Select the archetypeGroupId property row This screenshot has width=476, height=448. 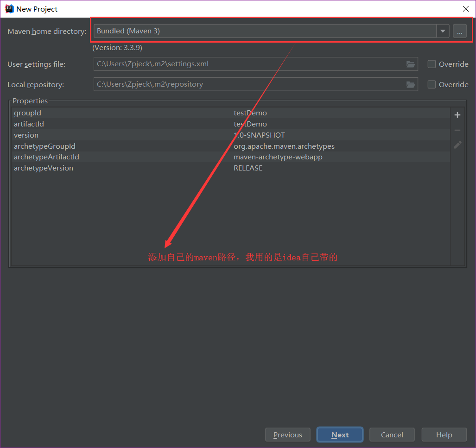231,146
